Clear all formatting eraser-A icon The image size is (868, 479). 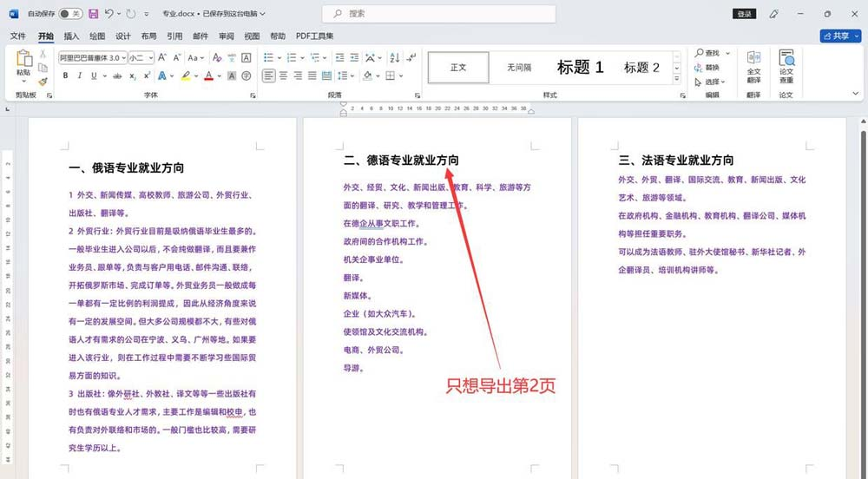point(217,57)
